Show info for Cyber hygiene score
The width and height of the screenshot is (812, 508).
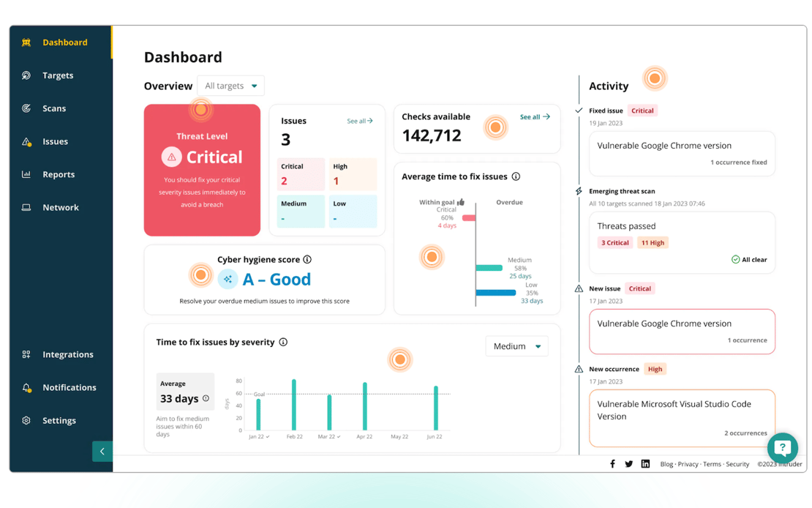307,259
